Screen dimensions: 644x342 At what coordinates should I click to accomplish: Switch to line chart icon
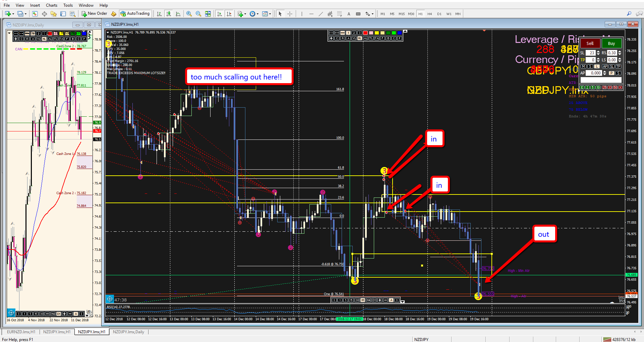tap(178, 14)
